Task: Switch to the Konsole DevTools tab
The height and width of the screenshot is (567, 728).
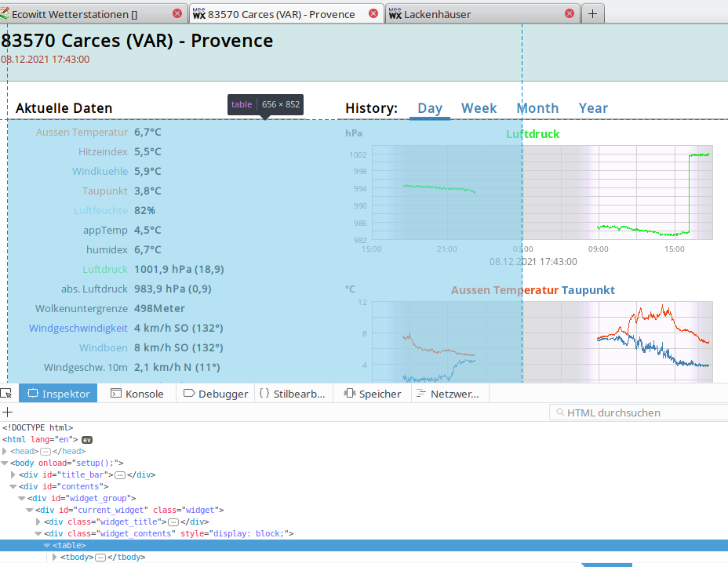Action: [x=137, y=394]
